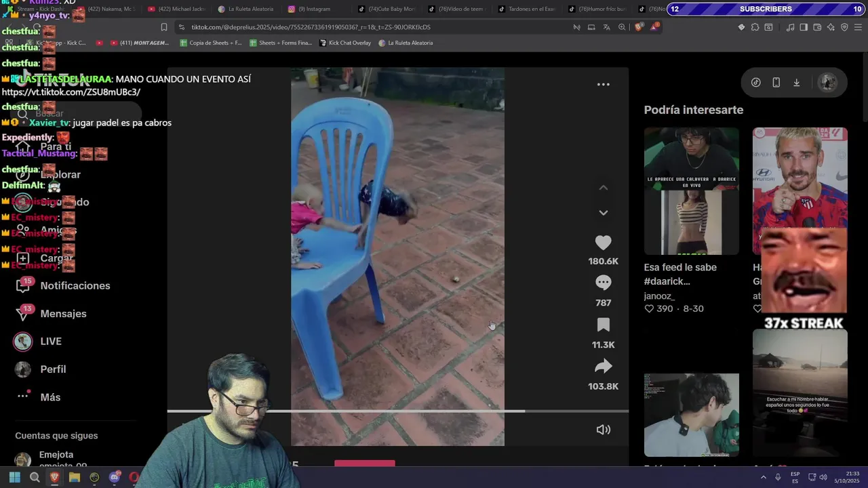Bookmark this page in the address bar
The height and width of the screenshot is (488, 868).
163,27
